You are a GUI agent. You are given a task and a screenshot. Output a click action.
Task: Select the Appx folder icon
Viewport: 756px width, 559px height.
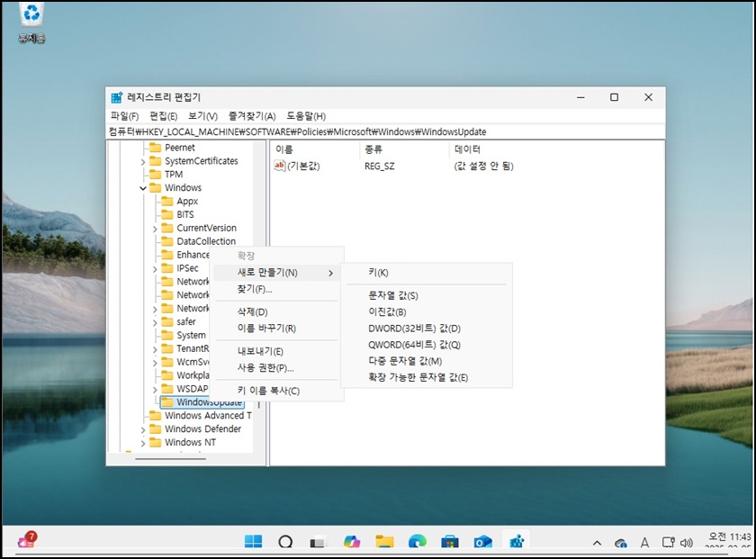point(167,201)
